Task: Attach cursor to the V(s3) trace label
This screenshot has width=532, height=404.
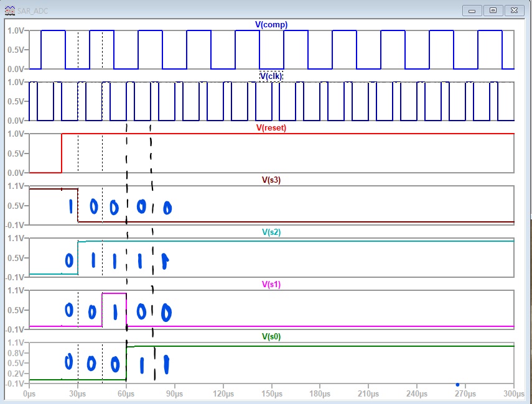Action: point(271,180)
